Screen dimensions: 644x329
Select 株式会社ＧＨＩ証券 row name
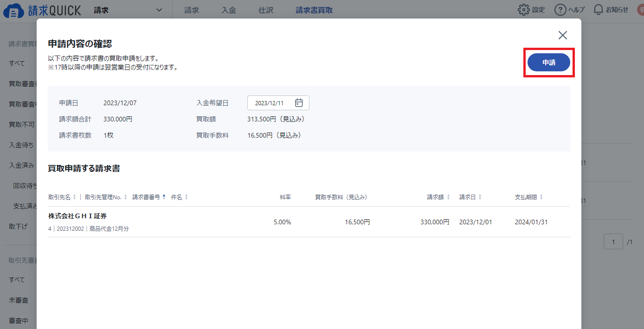[x=77, y=216]
